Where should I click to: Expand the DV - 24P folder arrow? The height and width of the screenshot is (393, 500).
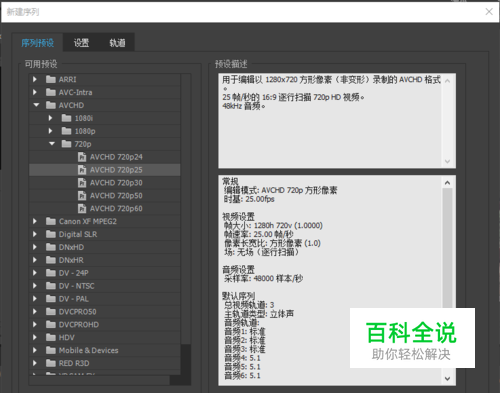pos(35,273)
